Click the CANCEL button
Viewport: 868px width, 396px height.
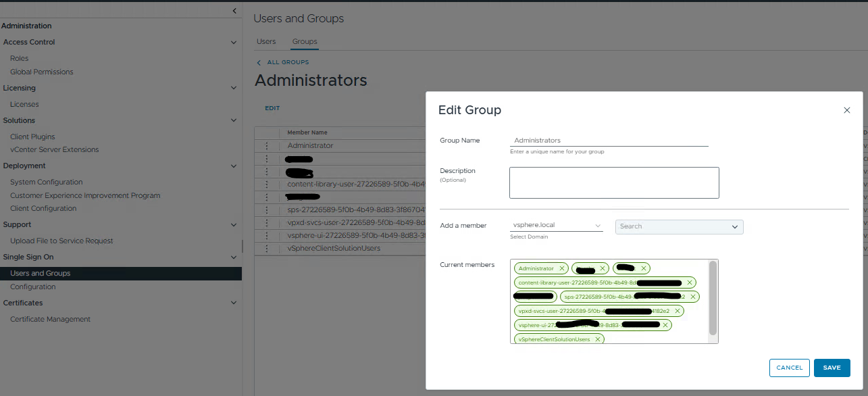click(x=790, y=368)
